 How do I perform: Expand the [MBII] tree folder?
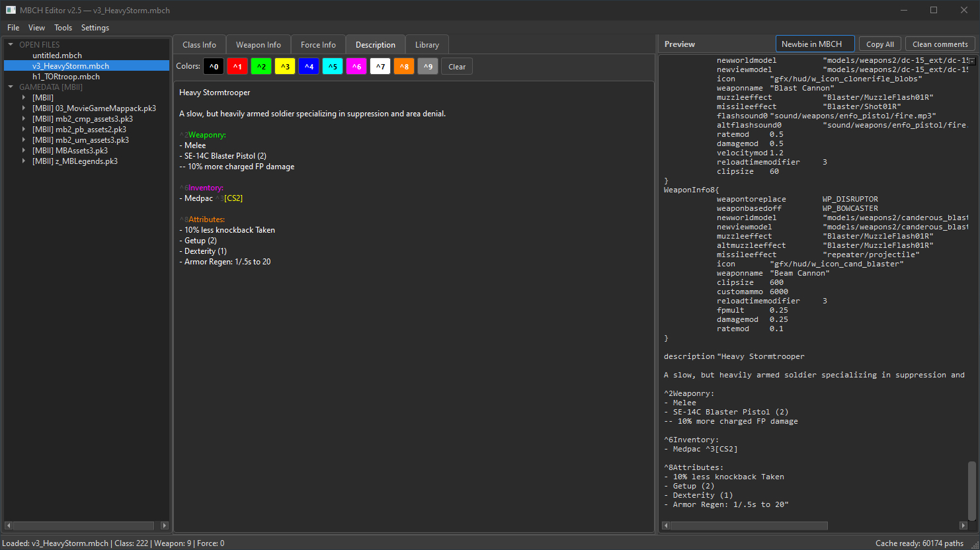(x=24, y=98)
